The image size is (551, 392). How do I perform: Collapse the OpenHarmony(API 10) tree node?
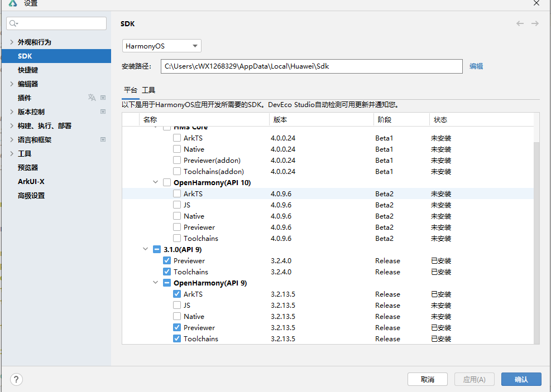pos(155,182)
